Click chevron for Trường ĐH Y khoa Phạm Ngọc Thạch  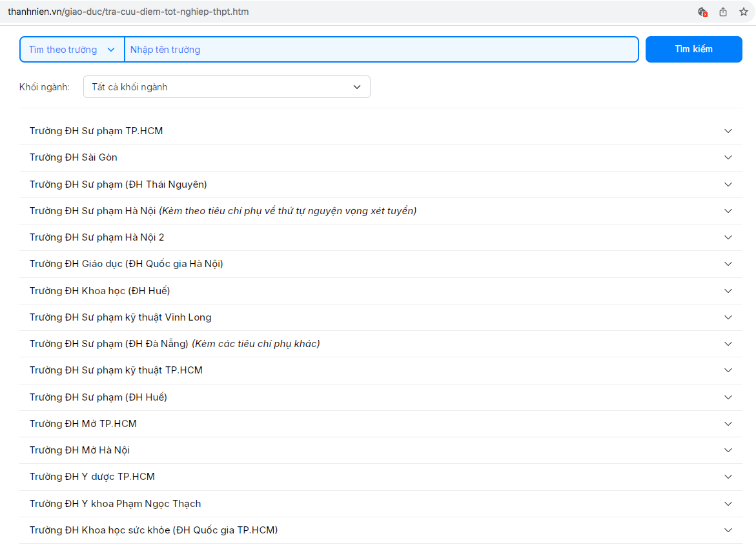click(x=728, y=504)
